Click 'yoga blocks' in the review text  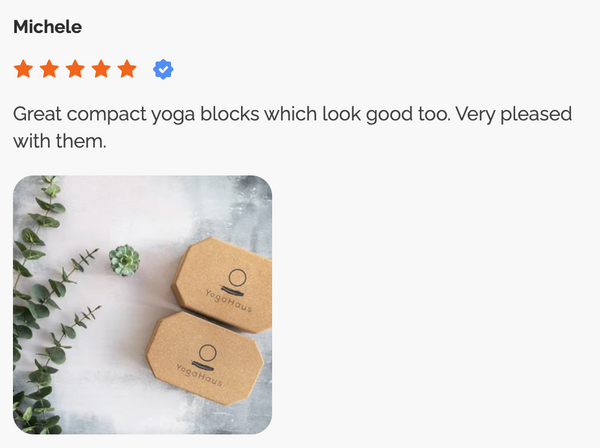pyautogui.click(x=205, y=114)
